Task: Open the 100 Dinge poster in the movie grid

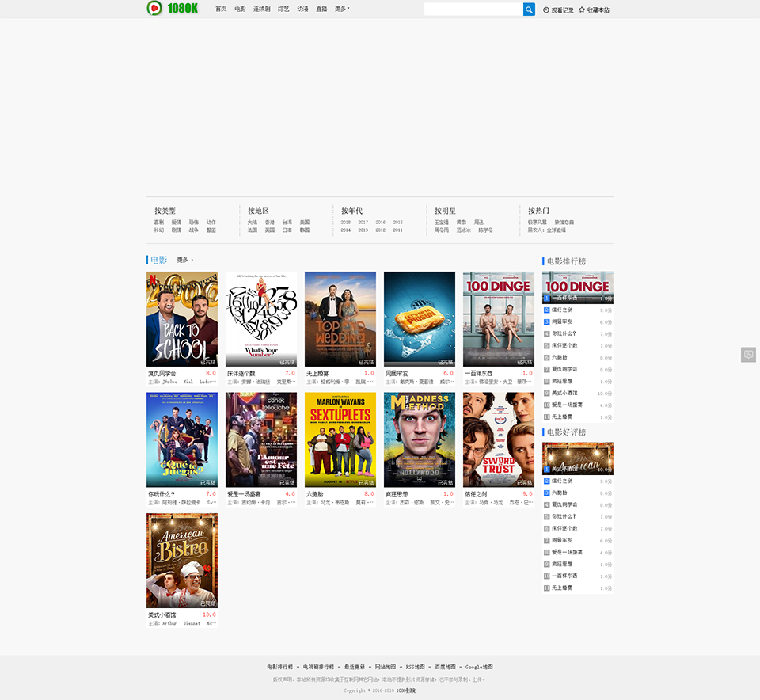Action: [499, 319]
